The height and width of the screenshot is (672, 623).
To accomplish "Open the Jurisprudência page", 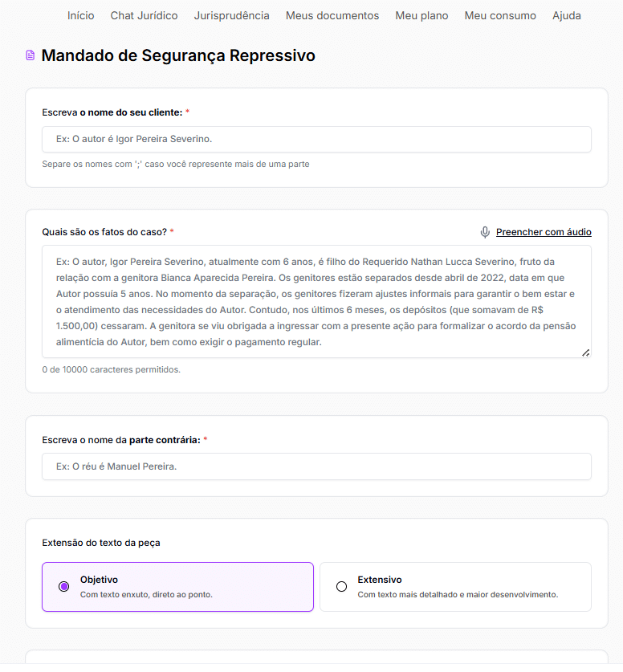I will coord(231,15).
